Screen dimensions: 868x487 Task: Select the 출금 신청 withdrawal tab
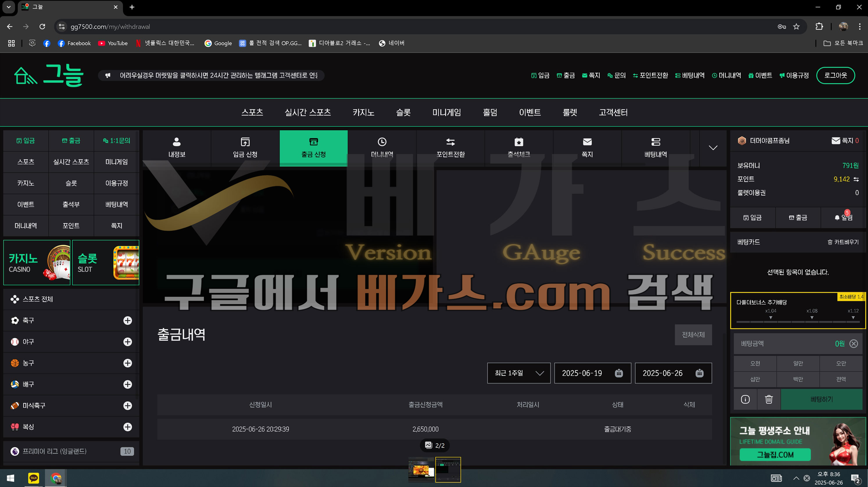[x=313, y=148]
